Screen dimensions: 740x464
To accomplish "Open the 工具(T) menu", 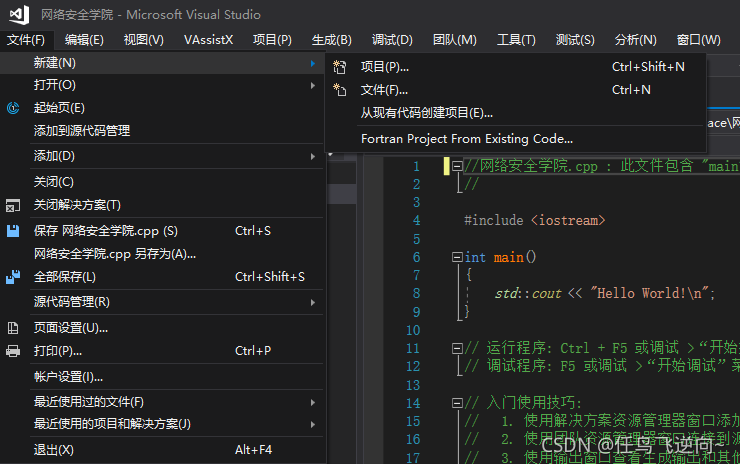I will pyautogui.click(x=516, y=40).
